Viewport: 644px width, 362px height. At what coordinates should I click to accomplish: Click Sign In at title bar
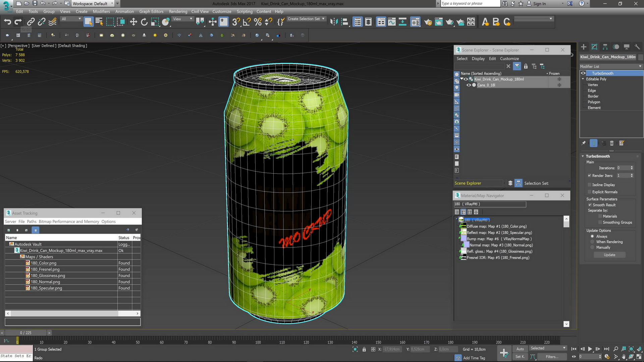pyautogui.click(x=539, y=4)
